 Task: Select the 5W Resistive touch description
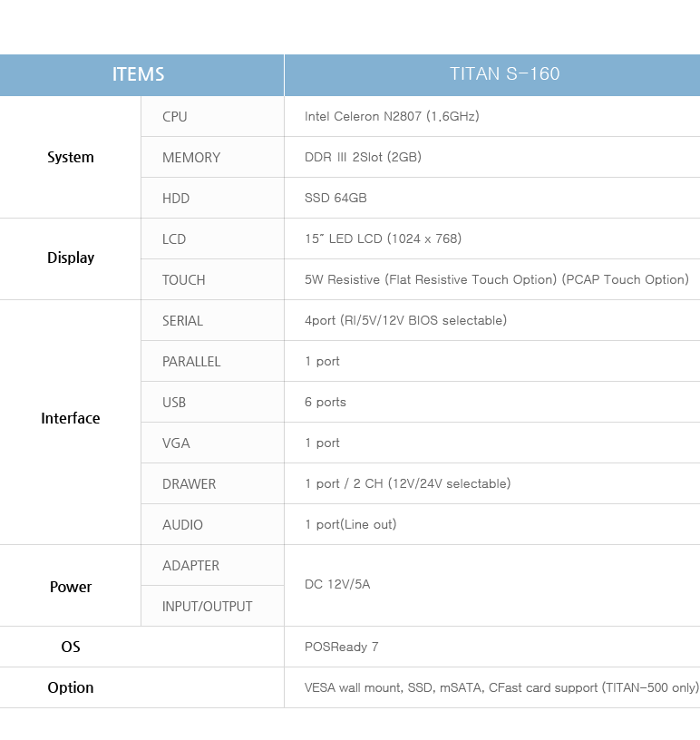[497, 279]
